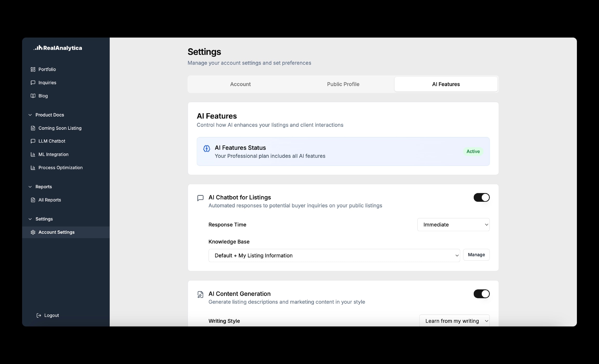Click the 'AI Chatbot for Listings' title

coord(240,197)
